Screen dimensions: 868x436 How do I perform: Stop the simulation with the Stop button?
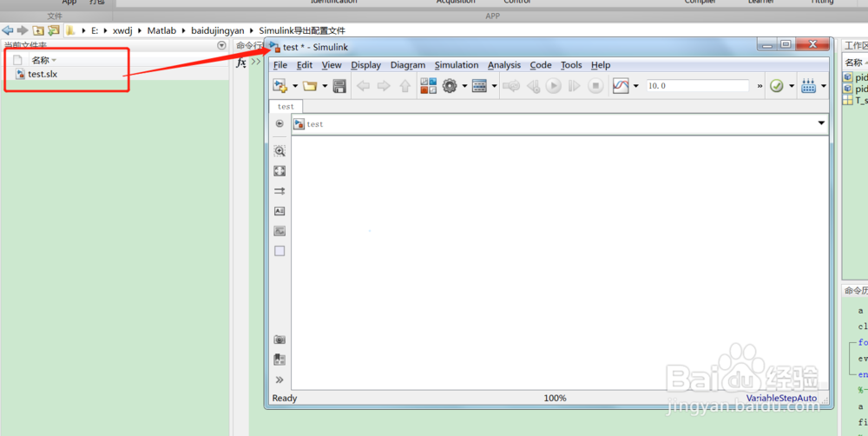pos(595,86)
